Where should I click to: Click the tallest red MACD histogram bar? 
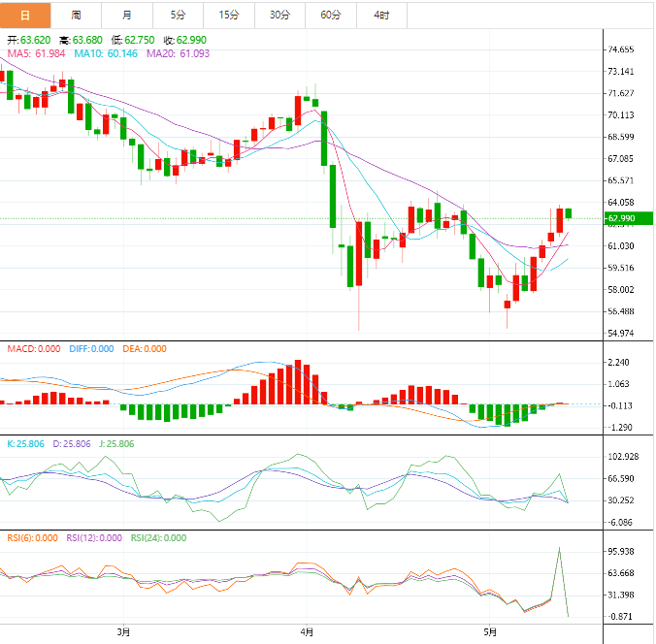298,382
